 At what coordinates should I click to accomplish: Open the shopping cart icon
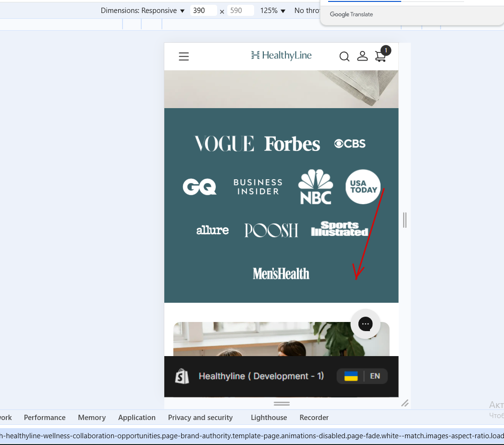pyautogui.click(x=381, y=56)
